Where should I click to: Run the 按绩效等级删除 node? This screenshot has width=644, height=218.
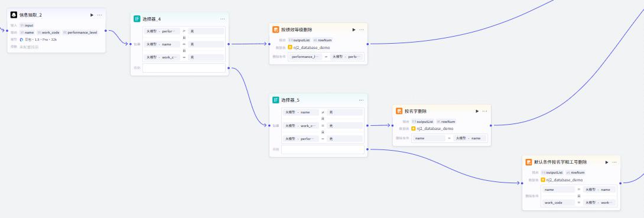pos(354,30)
